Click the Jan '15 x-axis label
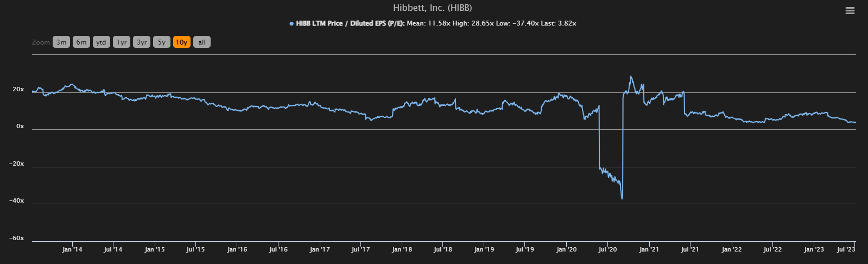 point(155,249)
